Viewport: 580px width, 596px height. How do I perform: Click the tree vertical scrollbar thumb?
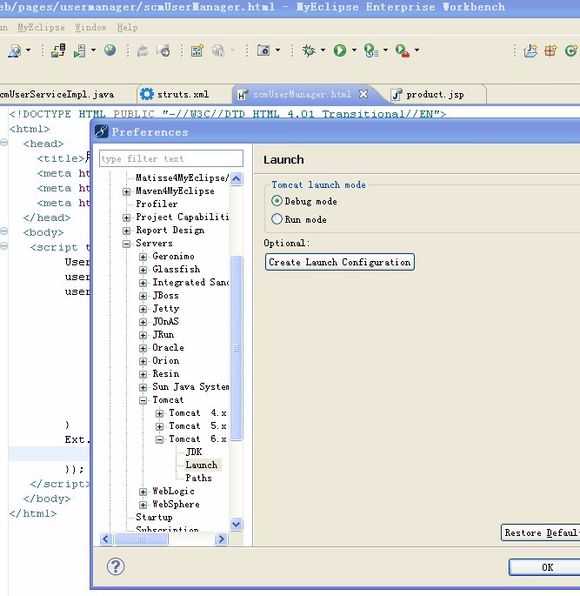(x=236, y=348)
